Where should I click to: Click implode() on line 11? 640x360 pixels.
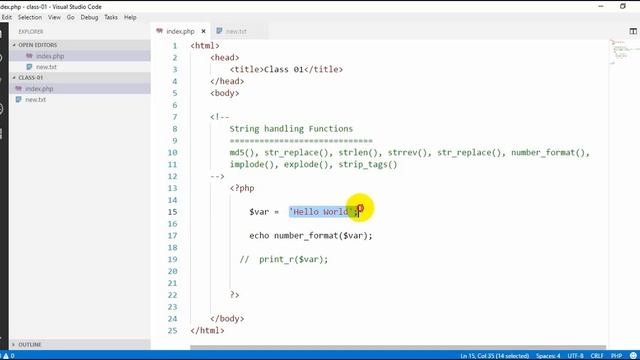(x=252, y=164)
